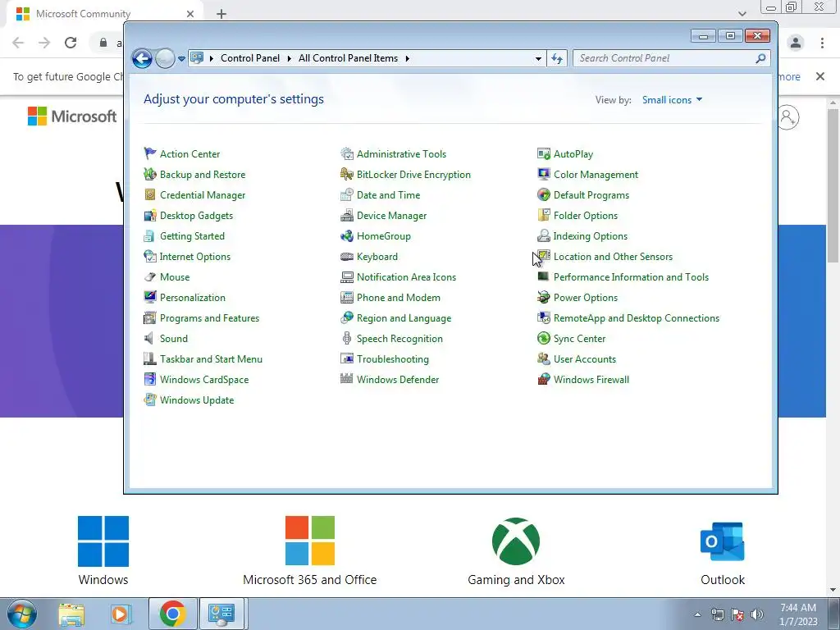This screenshot has height=630, width=840.
Task: Open Indexing Options link
Action: 591,236
